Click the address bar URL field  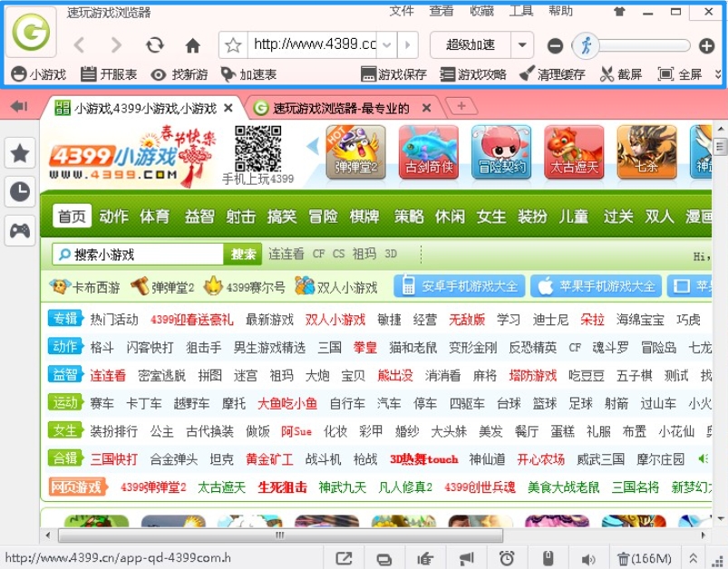tap(314, 44)
